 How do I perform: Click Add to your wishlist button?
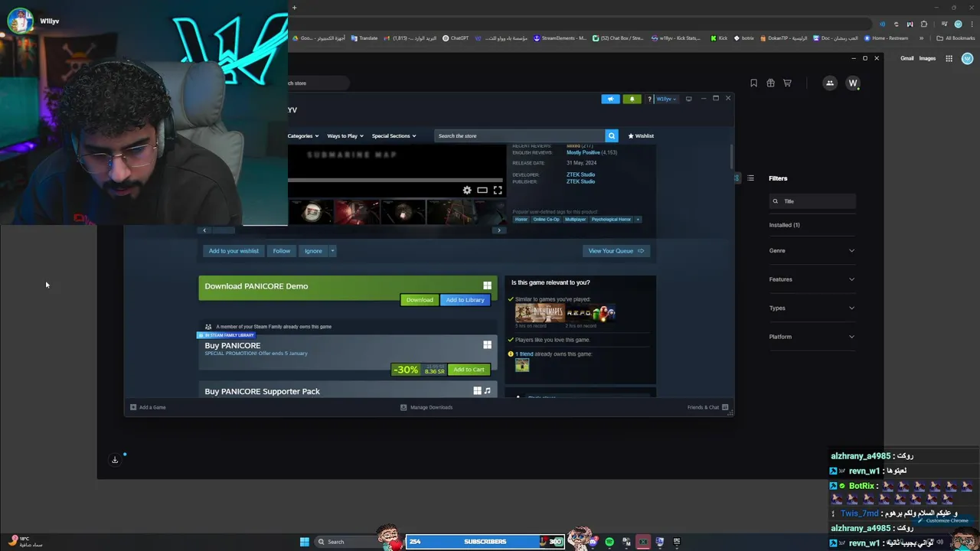(x=234, y=250)
